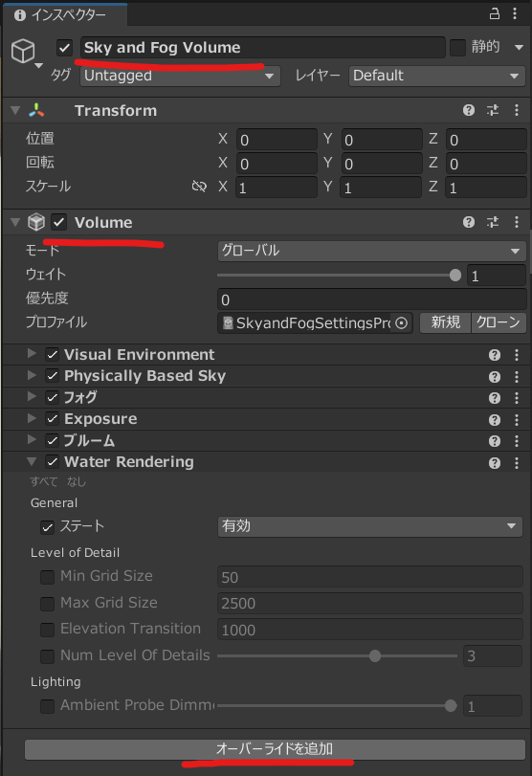Image resolution: width=532 pixels, height=776 pixels.
Task: Click the scale constrain proportions link icon
Action: (199, 187)
